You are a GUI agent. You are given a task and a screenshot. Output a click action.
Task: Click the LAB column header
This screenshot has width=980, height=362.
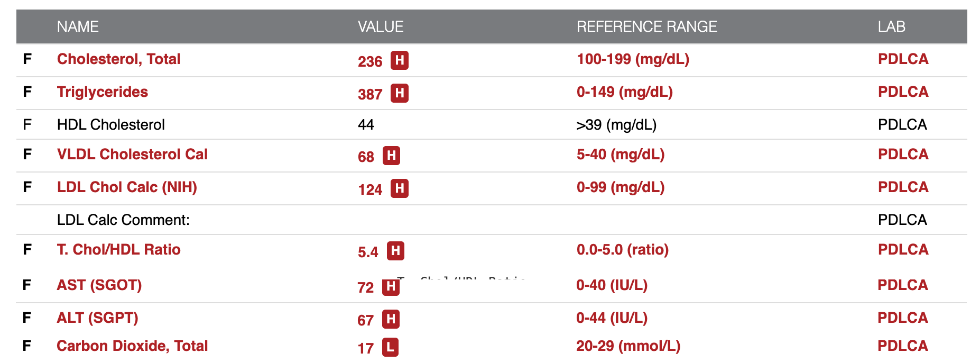[892, 26]
